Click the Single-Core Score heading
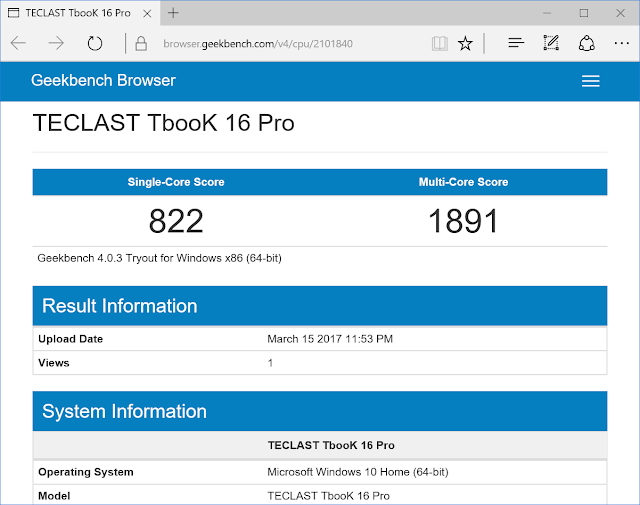This screenshot has width=640, height=505. [x=176, y=182]
